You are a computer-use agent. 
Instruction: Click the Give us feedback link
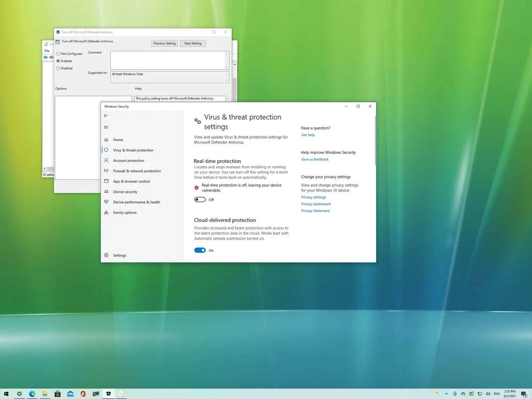(x=315, y=159)
